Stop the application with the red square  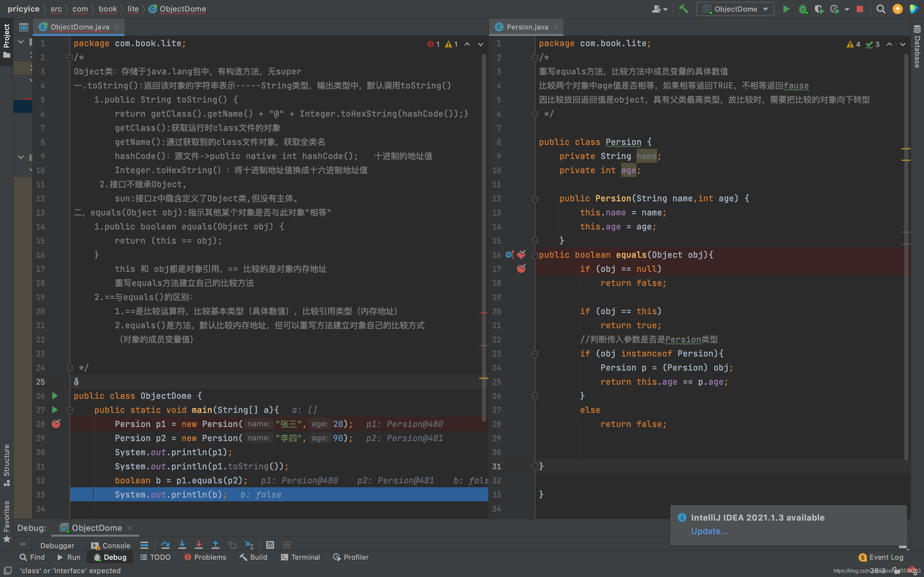[860, 8]
